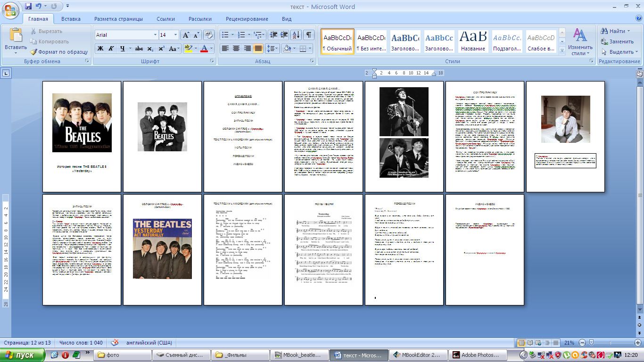Viewport: 644px width, 362px height.
Task: Click Заменить button
Action: tap(617, 41)
